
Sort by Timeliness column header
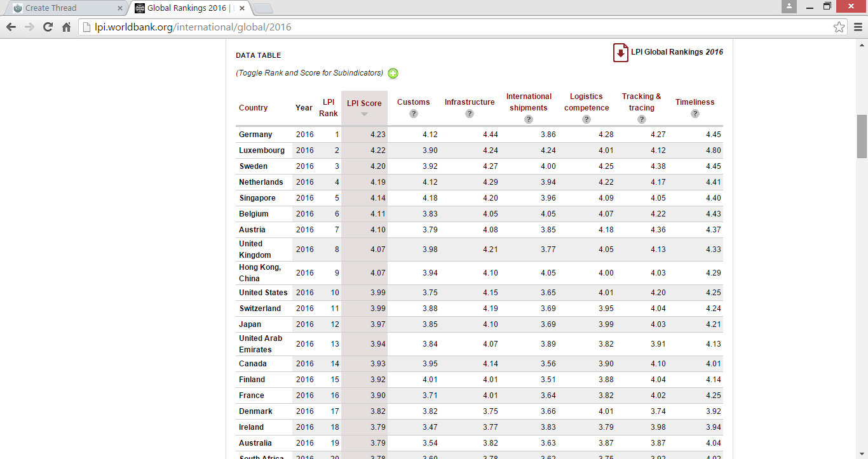coord(695,102)
